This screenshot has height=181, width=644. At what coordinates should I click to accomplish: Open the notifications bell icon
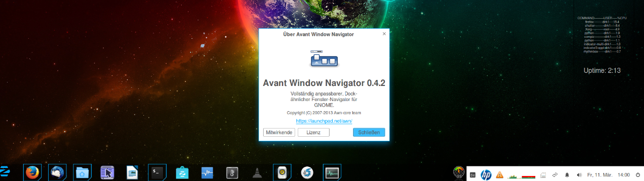click(567, 175)
